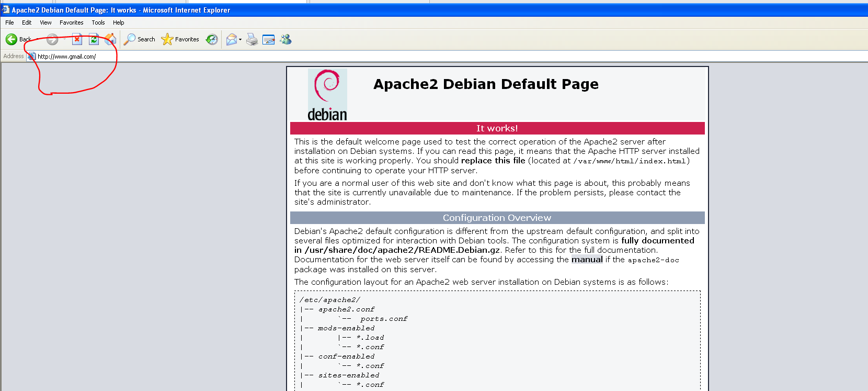The height and width of the screenshot is (391, 868).
Task: Click the grey Forward arrow button
Action: click(x=52, y=39)
